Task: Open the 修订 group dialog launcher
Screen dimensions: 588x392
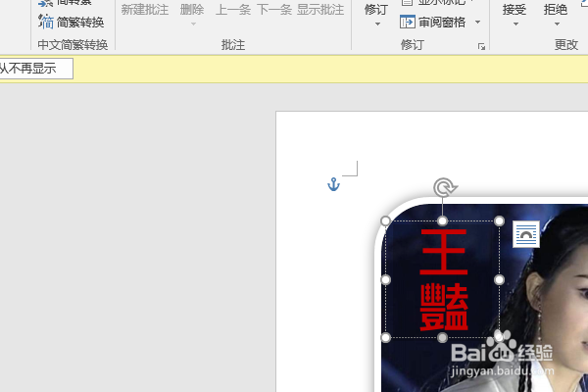Action: coord(481,46)
